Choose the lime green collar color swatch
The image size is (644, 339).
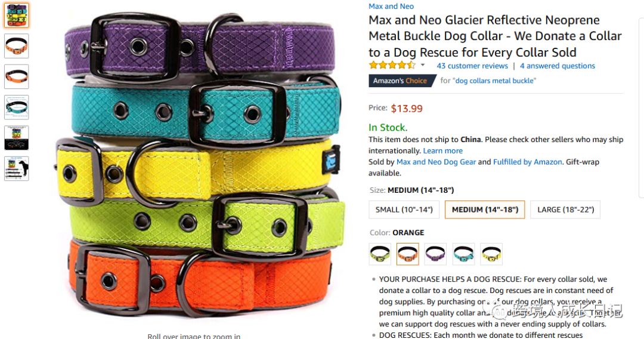point(380,254)
